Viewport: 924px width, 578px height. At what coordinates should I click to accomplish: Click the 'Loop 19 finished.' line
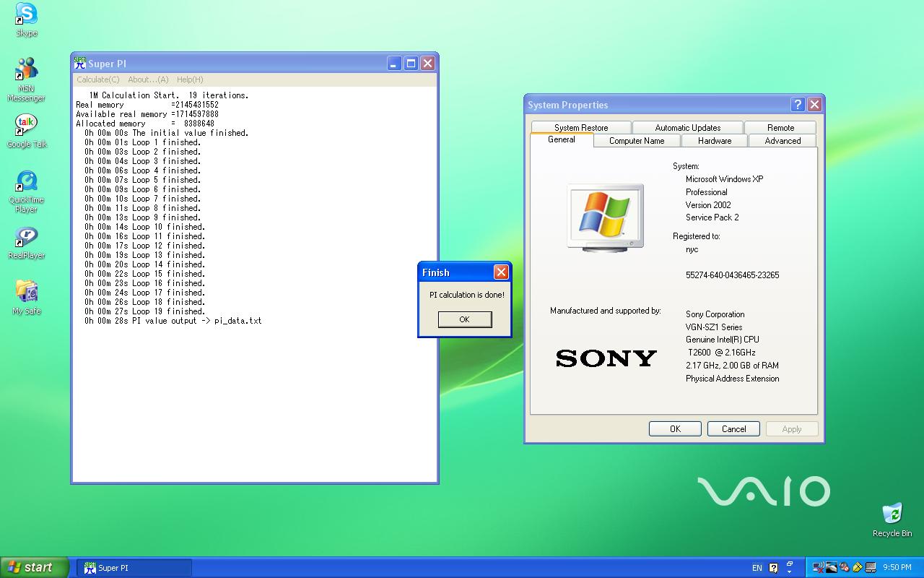click(144, 311)
